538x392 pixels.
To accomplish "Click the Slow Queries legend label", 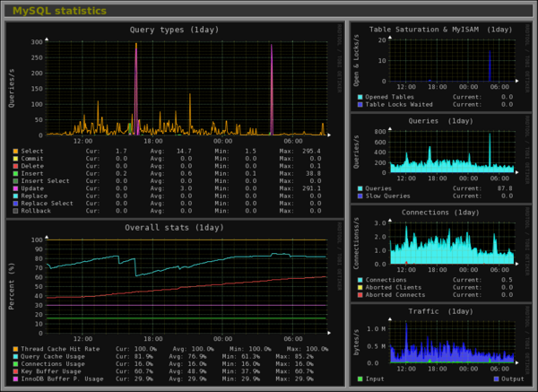I will click(x=387, y=196).
